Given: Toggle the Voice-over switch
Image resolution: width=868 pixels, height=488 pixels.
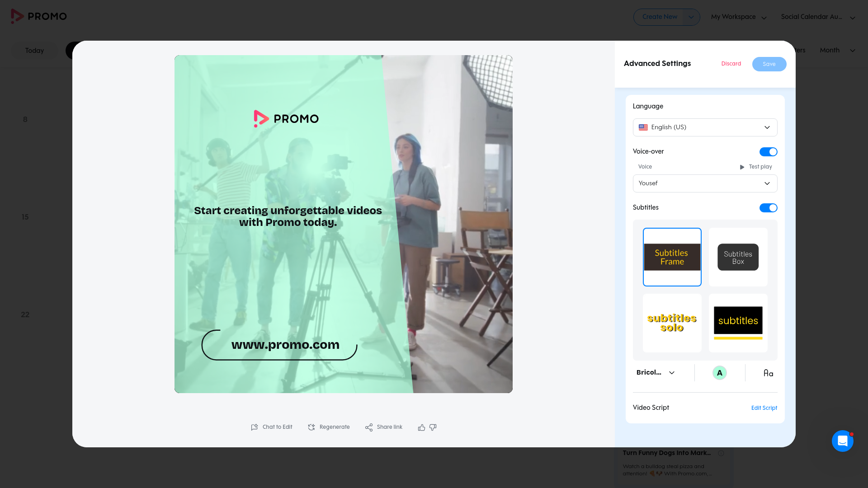Looking at the screenshot, I should [x=768, y=152].
